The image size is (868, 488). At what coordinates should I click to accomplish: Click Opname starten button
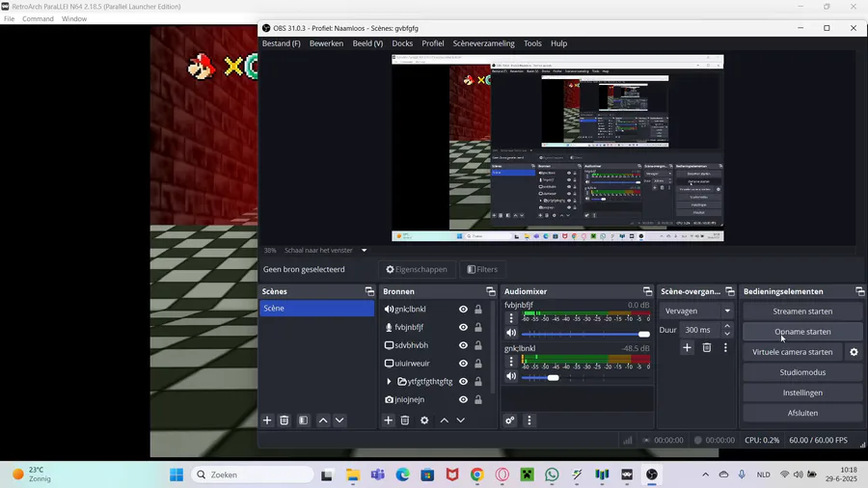[802, 332]
